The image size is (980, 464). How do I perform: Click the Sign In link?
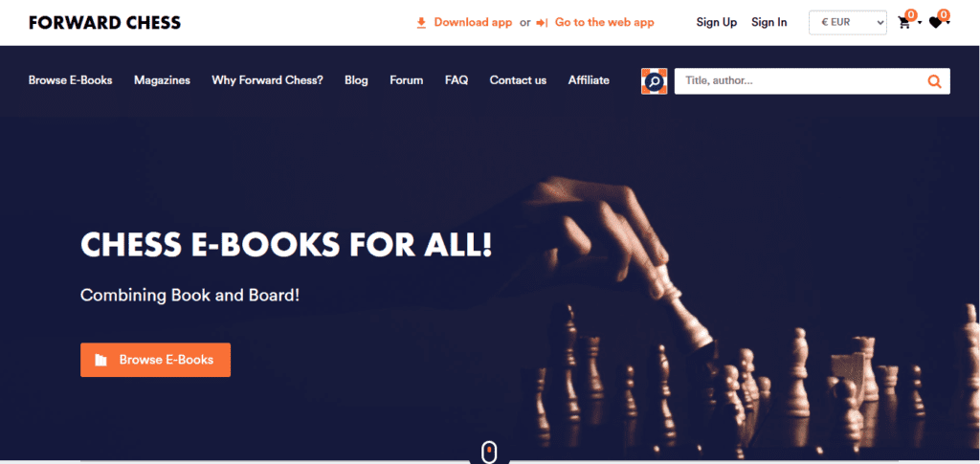[x=769, y=22]
